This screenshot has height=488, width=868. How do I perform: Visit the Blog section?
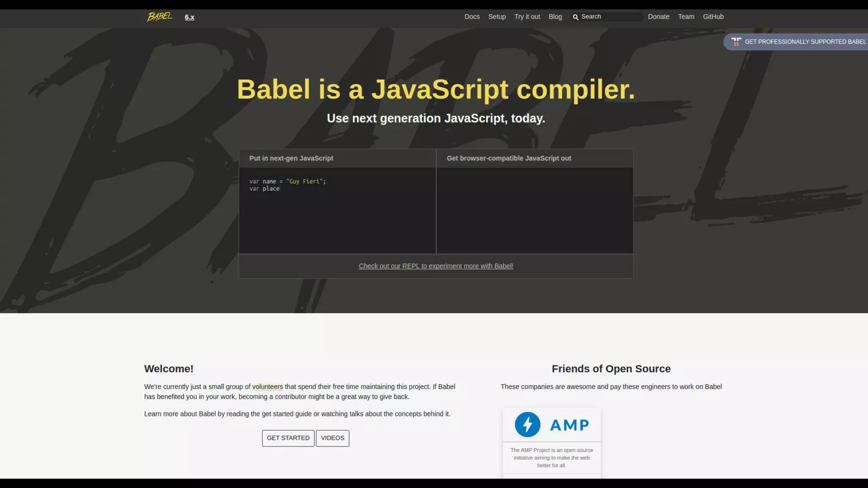pos(555,17)
